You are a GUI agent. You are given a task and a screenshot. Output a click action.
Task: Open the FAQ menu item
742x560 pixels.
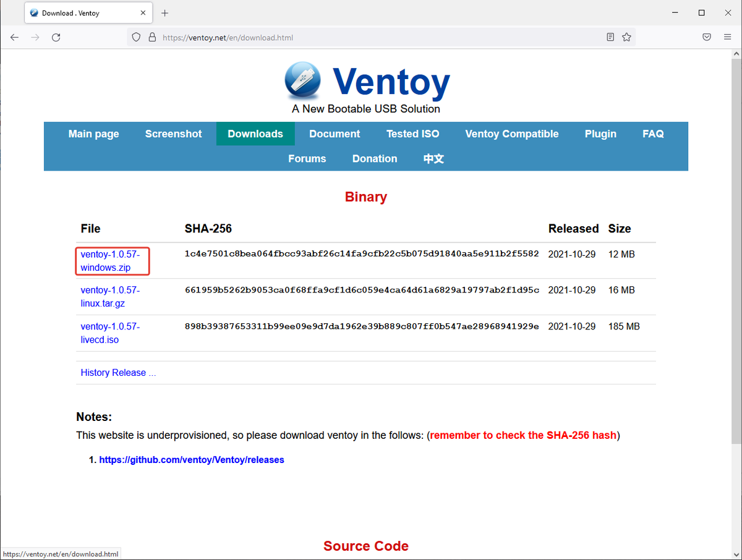click(x=653, y=134)
